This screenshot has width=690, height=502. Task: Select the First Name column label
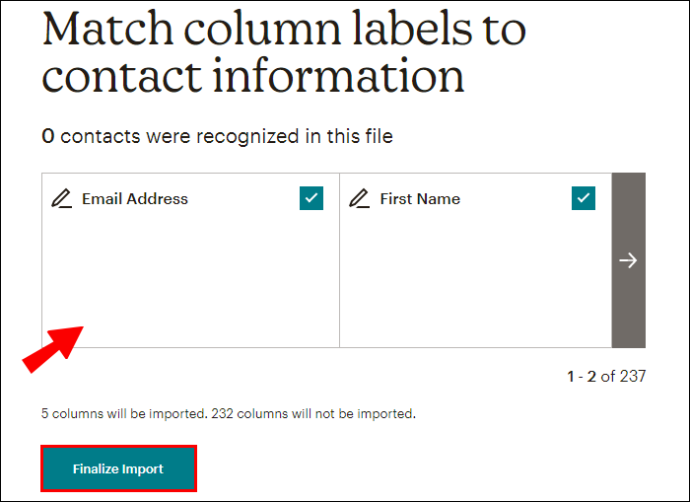[x=420, y=199]
